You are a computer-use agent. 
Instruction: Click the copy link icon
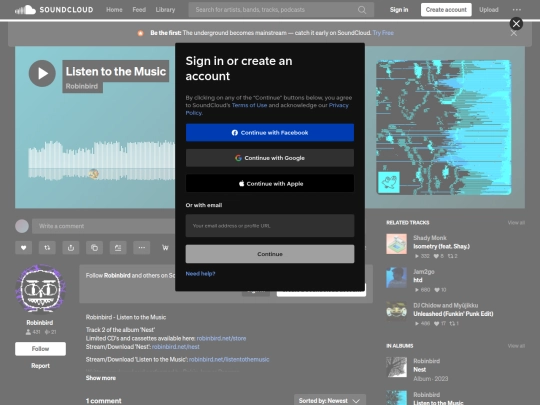tap(94, 248)
